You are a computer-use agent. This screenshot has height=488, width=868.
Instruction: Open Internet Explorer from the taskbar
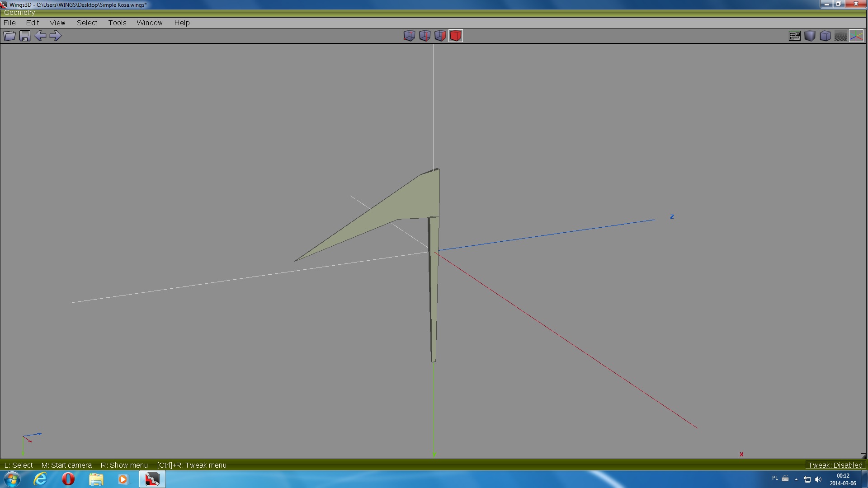click(40, 479)
